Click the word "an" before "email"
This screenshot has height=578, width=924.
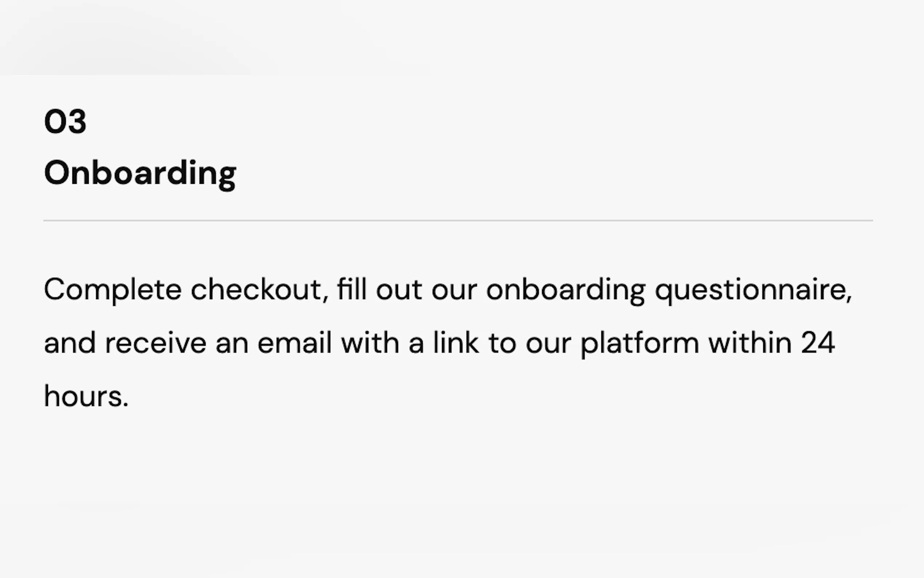pos(232,343)
